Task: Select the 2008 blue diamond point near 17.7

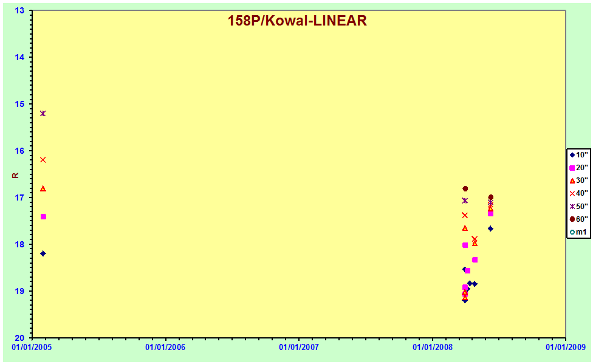Action: [x=490, y=228]
